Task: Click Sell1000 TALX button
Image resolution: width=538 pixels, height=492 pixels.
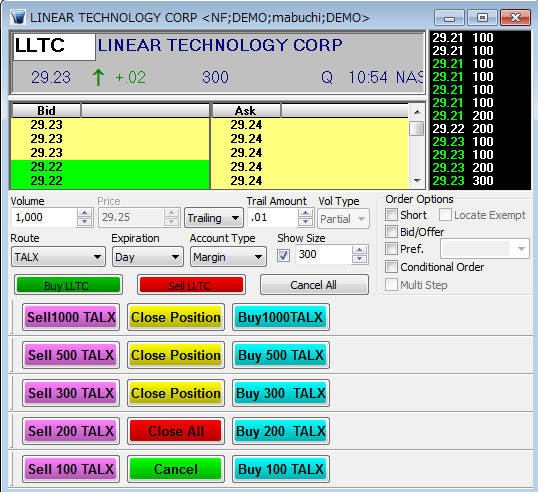Action: click(x=71, y=317)
